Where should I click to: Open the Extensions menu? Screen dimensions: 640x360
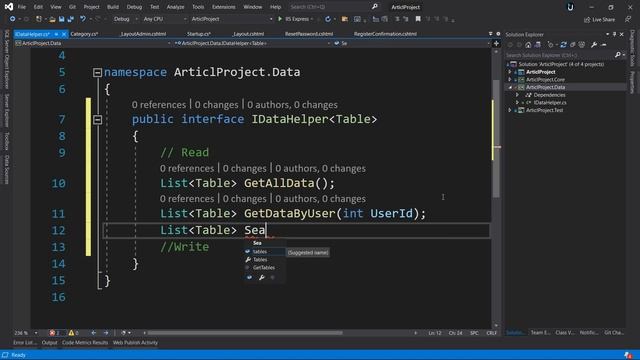click(x=224, y=7)
